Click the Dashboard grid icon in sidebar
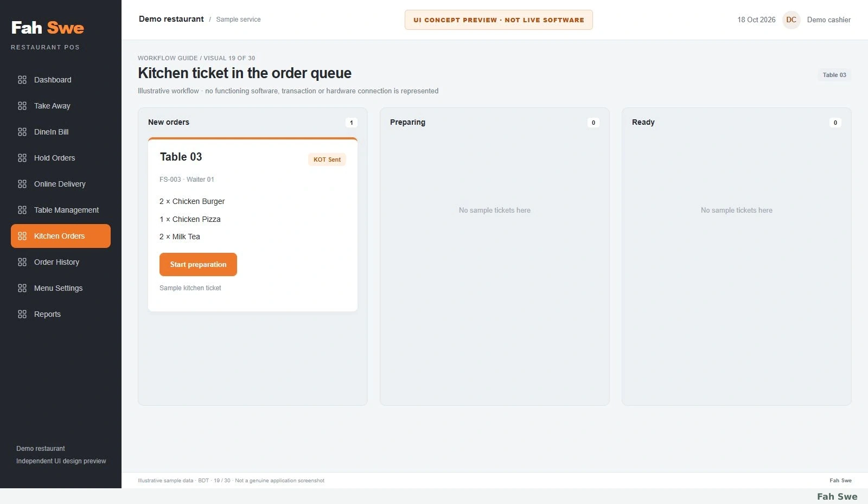868x504 pixels. pyautogui.click(x=22, y=80)
